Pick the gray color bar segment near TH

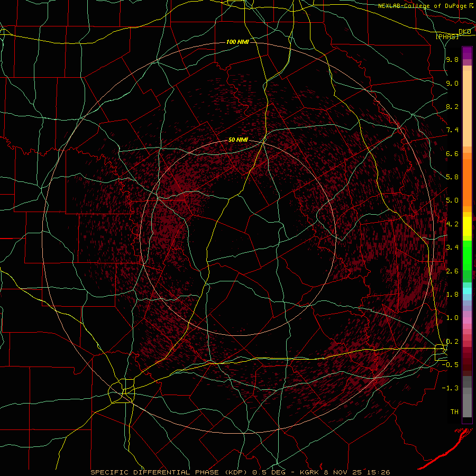pos(467,405)
